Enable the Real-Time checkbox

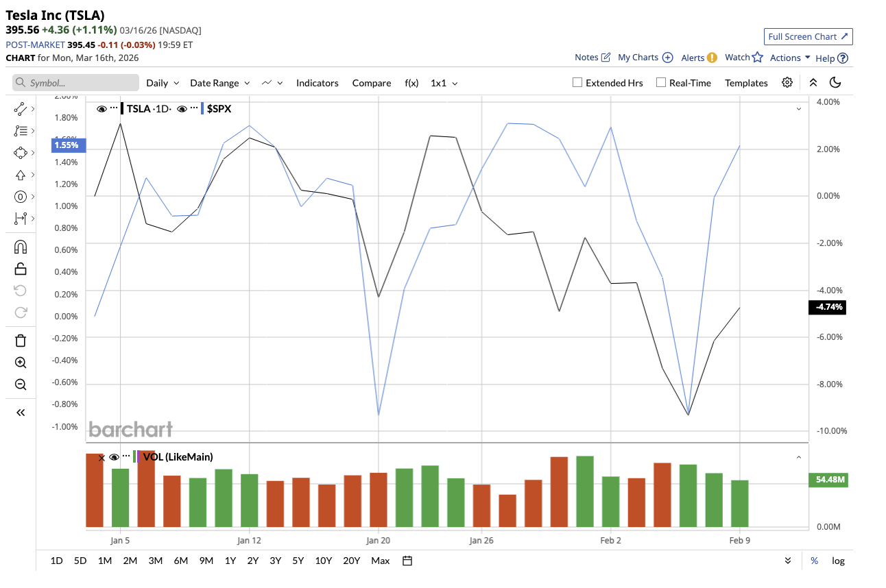coord(661,83)
